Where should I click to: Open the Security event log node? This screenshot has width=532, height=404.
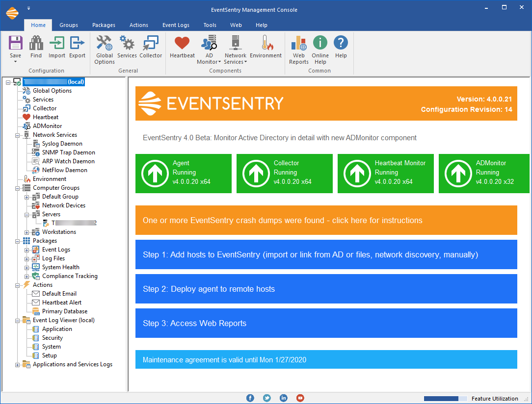pos(52,338)
